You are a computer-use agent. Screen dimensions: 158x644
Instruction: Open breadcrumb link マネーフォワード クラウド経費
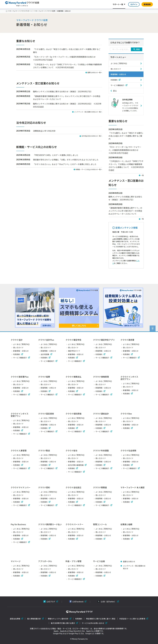pyautogui.click(x=45, y=11)
